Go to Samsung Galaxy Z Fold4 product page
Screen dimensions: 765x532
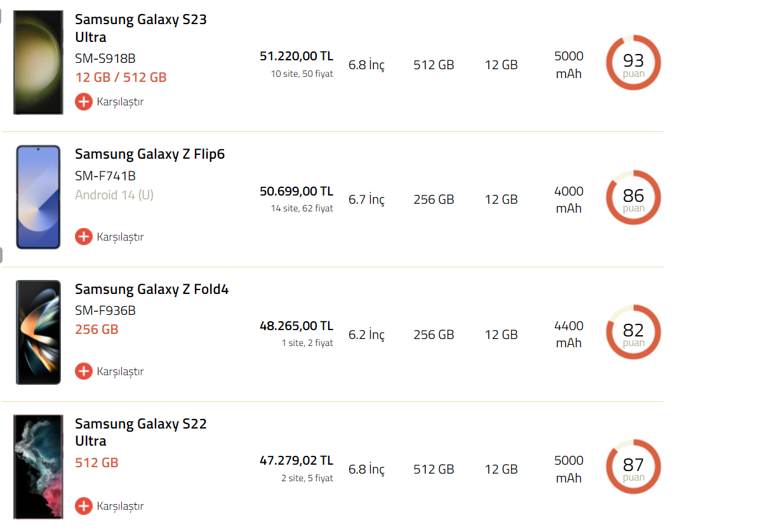152,289
